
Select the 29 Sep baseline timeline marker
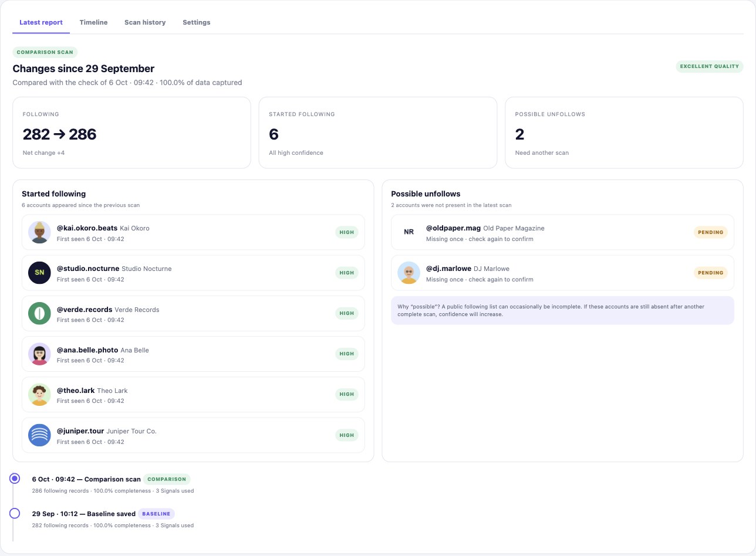point(15,513)
